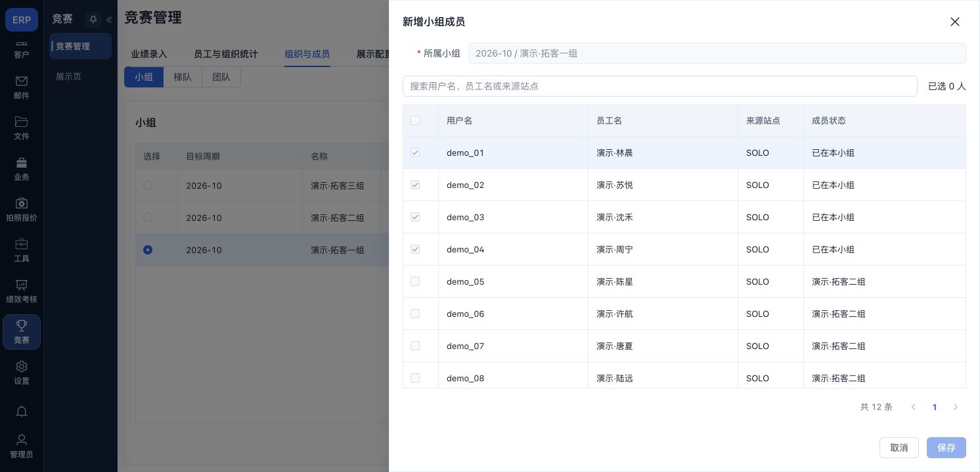Viewport: 980px width, 472px height.
Task: Open the 客户 sidebar module
Action: tap(22, 49)
